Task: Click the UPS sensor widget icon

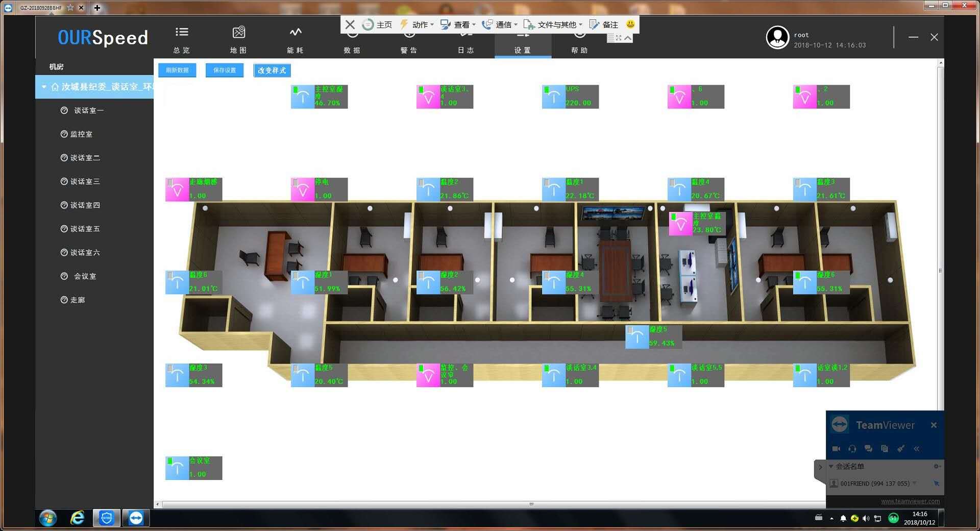Action: pyautogui.click(x=553, y=97)
